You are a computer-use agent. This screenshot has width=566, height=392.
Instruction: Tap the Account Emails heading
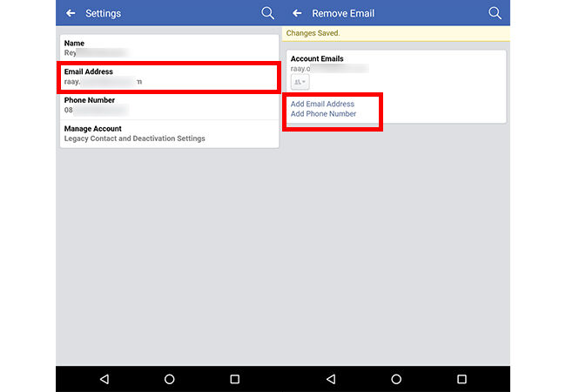(317, 58)
